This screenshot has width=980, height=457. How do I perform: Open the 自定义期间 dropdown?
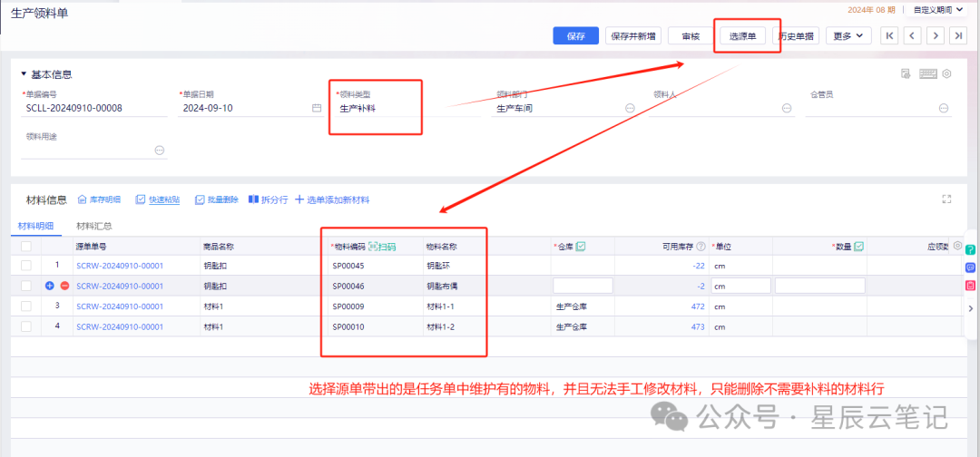937,9
